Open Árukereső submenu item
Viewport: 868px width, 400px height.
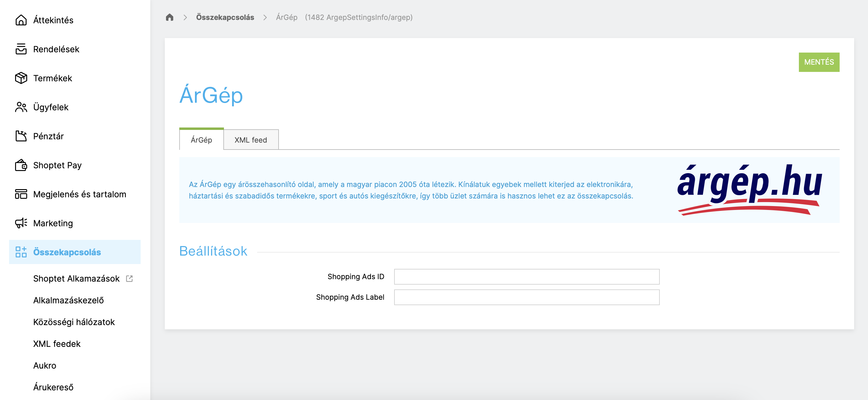point(53,387)
